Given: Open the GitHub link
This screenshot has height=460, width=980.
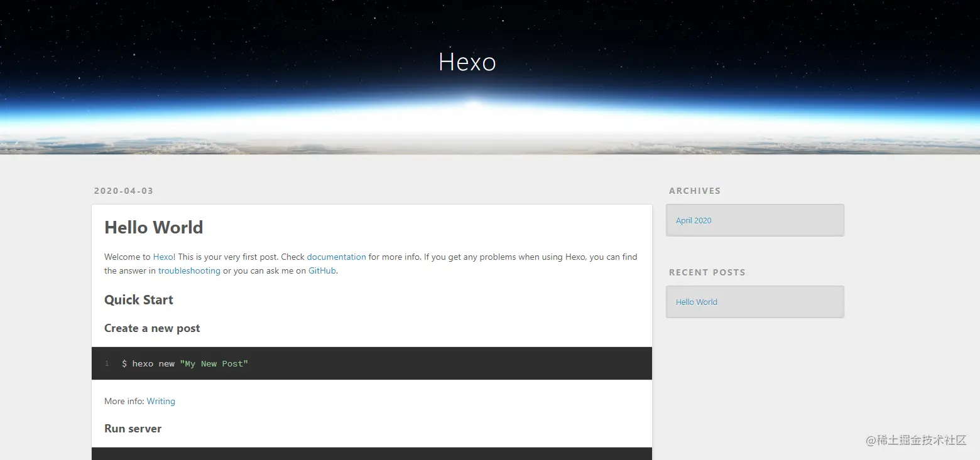Looking at the screenshot, I should pyautogui.click(x=322, y=271).
